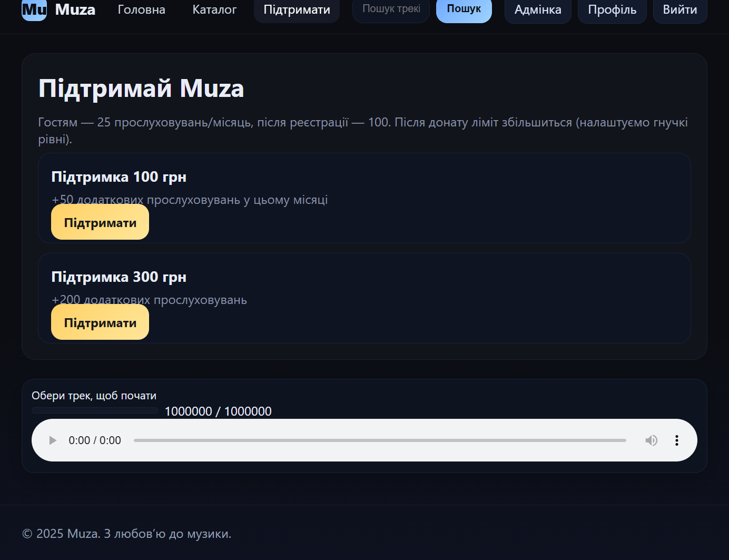Click the small listening limit progress bar
The height and width of the screenshot is (560, 729).
(x=95, y=410)
